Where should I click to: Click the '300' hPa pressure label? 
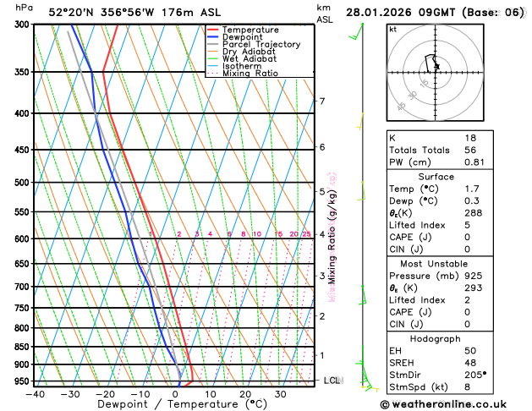coord(24,25)
